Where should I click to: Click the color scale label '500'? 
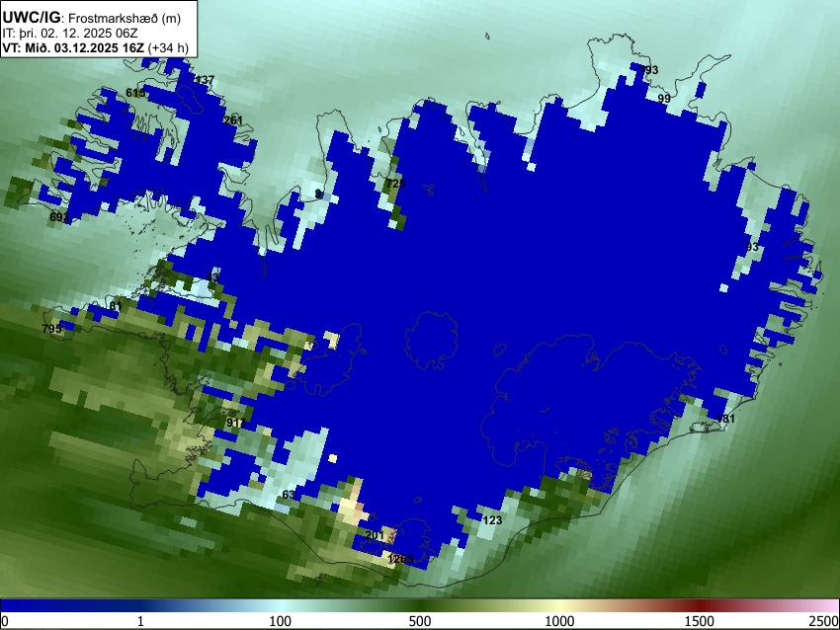coord(420,621)
